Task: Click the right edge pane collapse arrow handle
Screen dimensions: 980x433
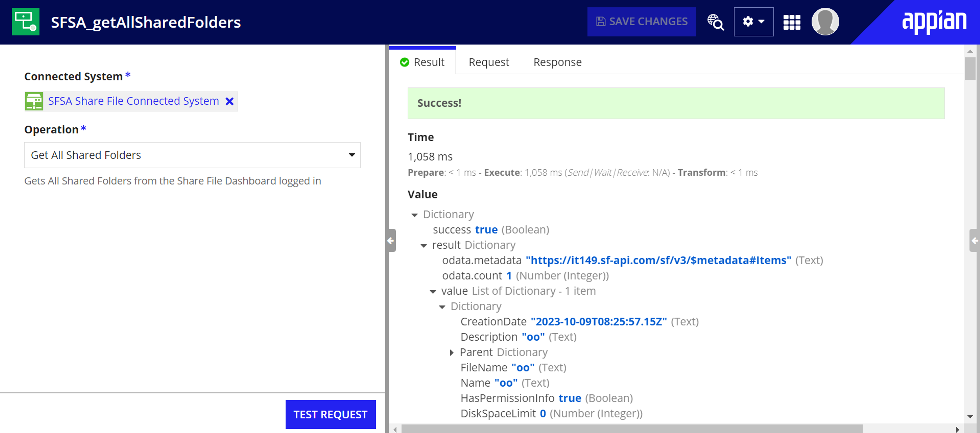Action: 975,240
